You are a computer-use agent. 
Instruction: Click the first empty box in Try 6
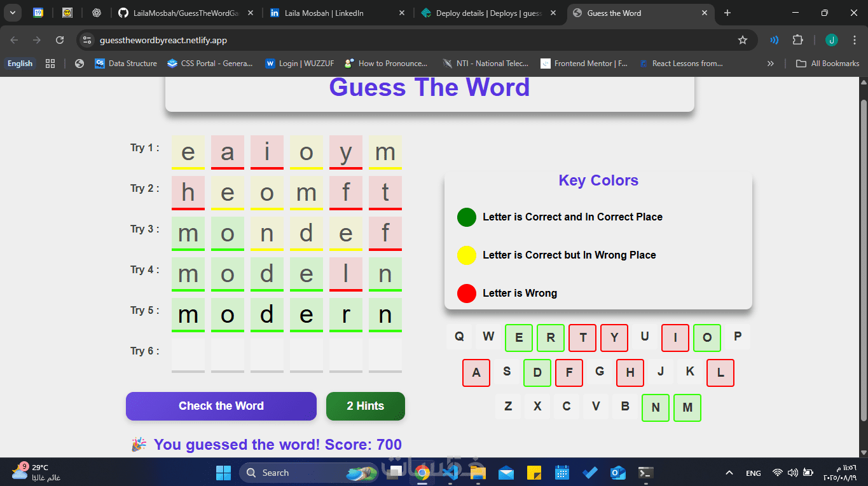point(188,355)
